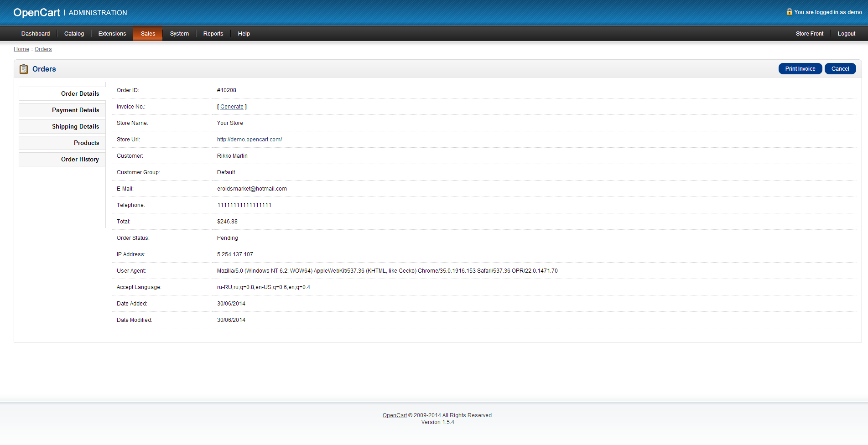Open the Extensions menu
This screenshot has width=868, height=445.
[x=112, y=34]
